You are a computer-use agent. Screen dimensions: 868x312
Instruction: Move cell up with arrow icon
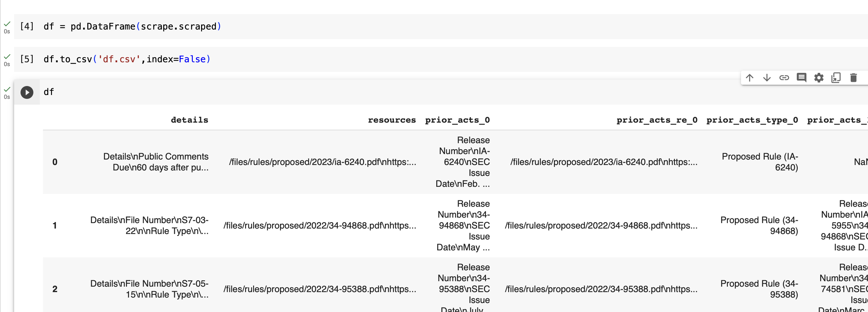[749, 78]
